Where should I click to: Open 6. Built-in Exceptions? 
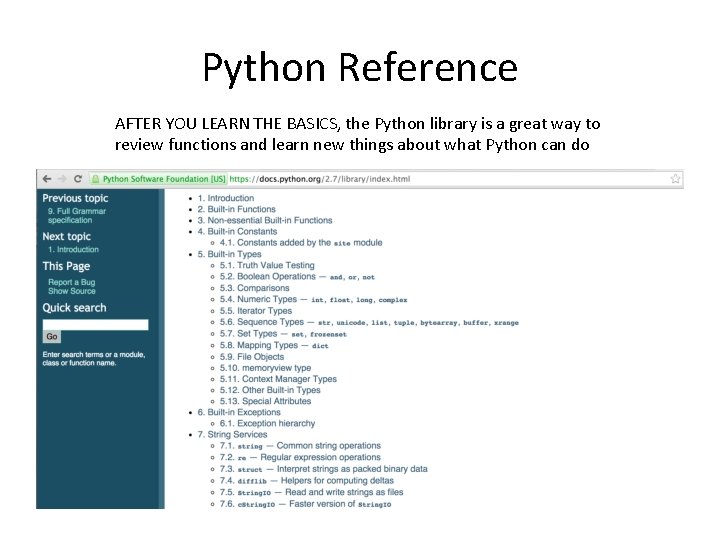click(239, 412)
